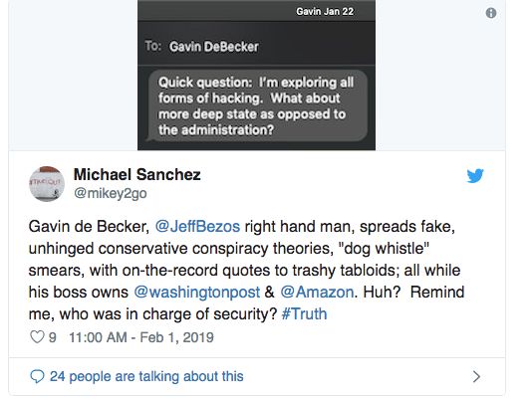Open the @washingtonpost mention link
Screen dimensions: 532x402
(x=197, y=292)
